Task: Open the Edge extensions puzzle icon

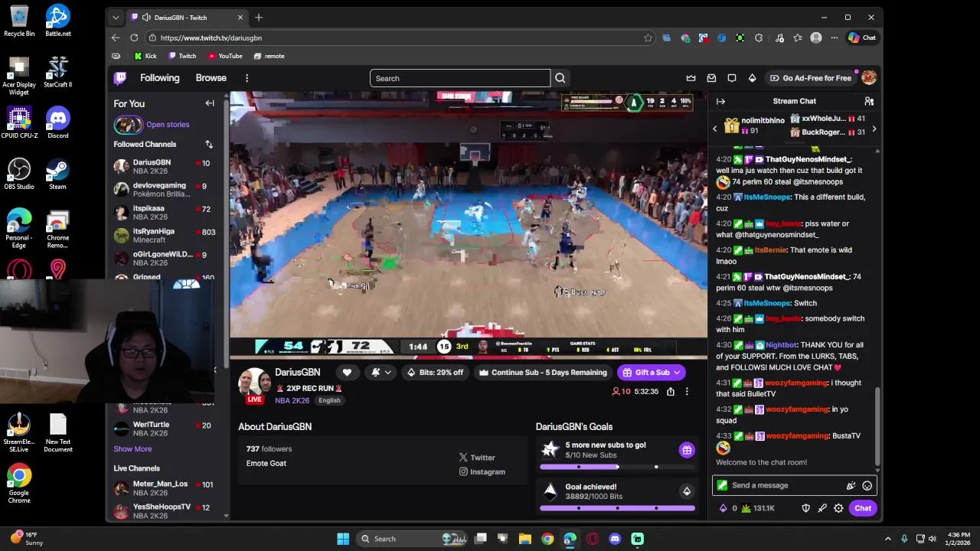Action: click(x=759, y=37)
